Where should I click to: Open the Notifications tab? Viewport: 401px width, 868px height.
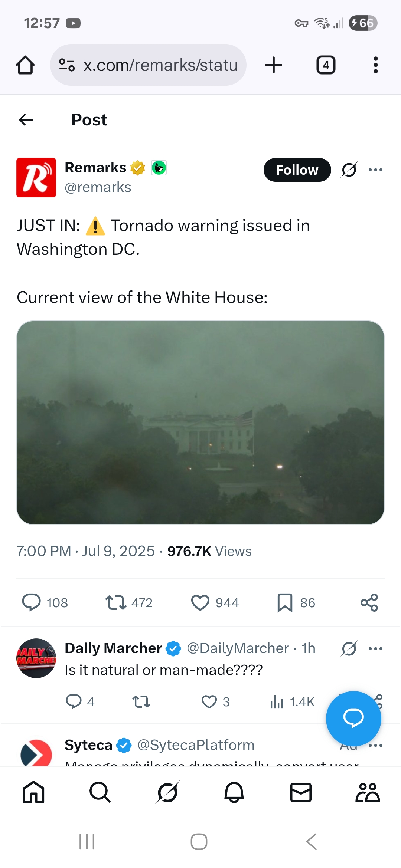coord(234,792)
